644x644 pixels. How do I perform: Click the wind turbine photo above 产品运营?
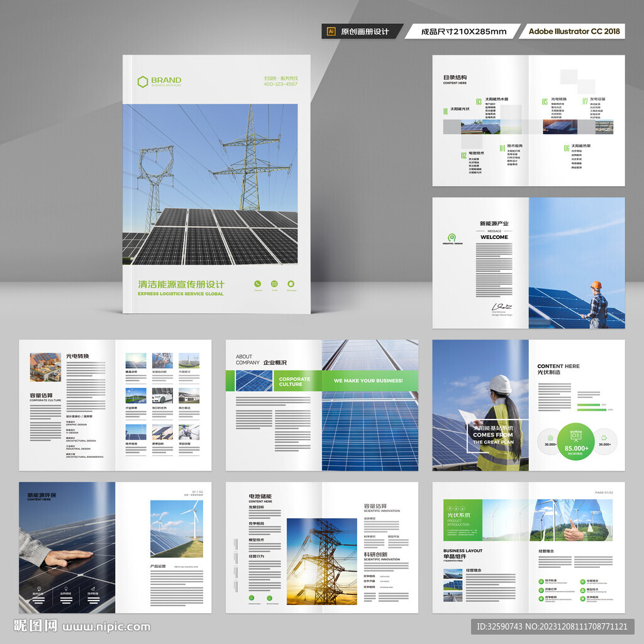pos(177,528)
